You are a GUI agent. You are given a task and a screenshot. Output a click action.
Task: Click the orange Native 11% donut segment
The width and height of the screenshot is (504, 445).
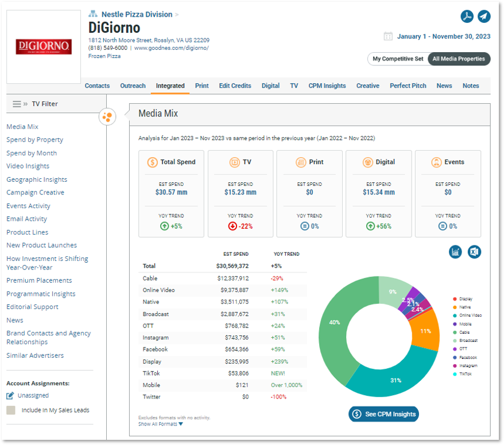425,331
